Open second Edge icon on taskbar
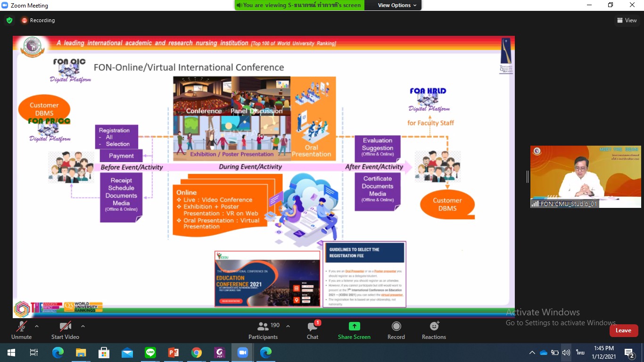The image size is (644, 362). [266, 353]
